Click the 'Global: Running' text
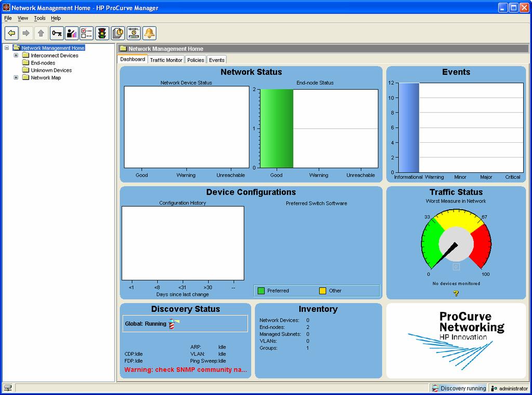This screenshot has width=532, height=395. point(145,323)
